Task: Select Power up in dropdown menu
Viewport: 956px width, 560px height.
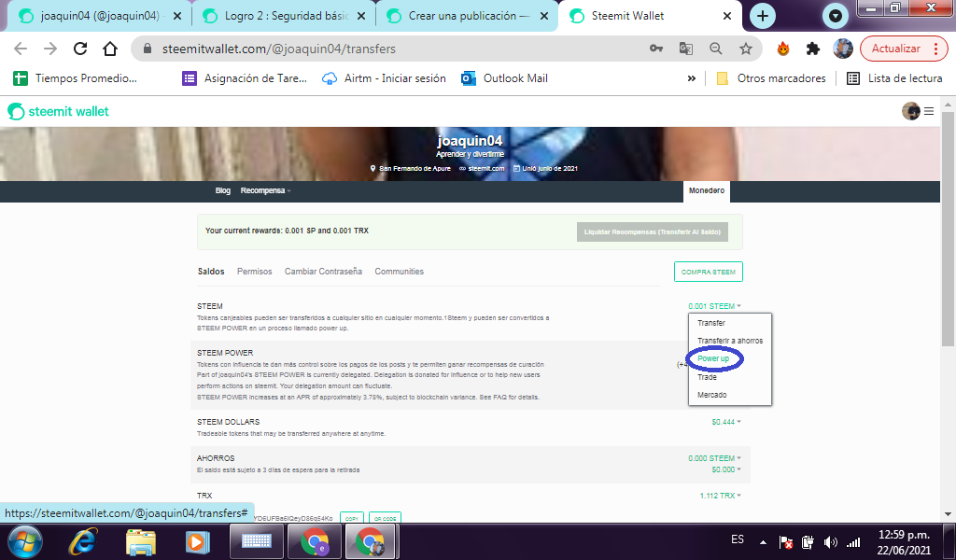Action: [x=713, y=358]
